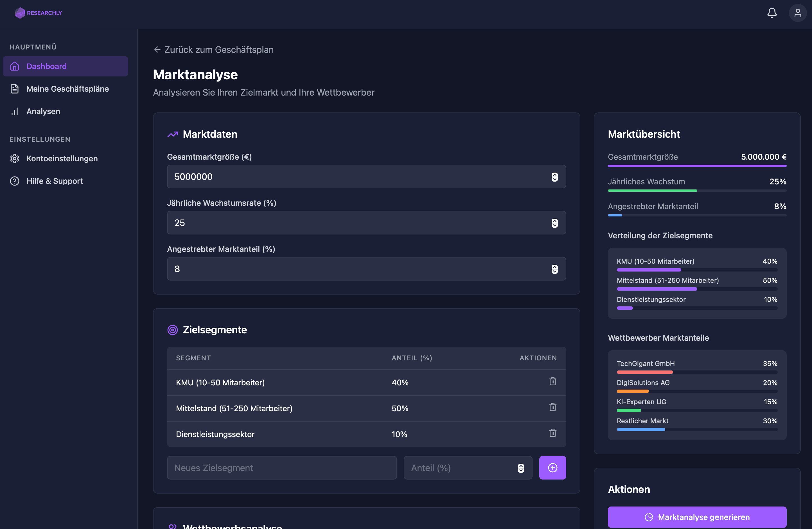Focus the Anteil (%) input field
Screen dimensions: 812x529
(x=468, y=468)
